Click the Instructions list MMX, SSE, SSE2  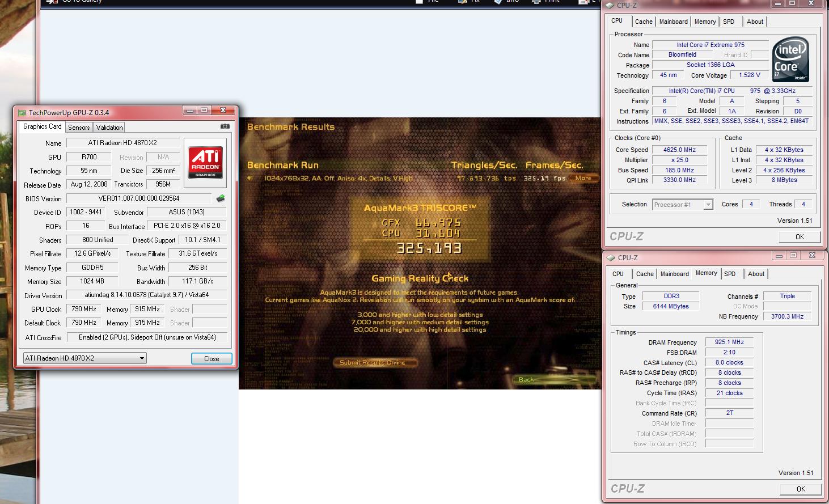[x=732, y=121]
